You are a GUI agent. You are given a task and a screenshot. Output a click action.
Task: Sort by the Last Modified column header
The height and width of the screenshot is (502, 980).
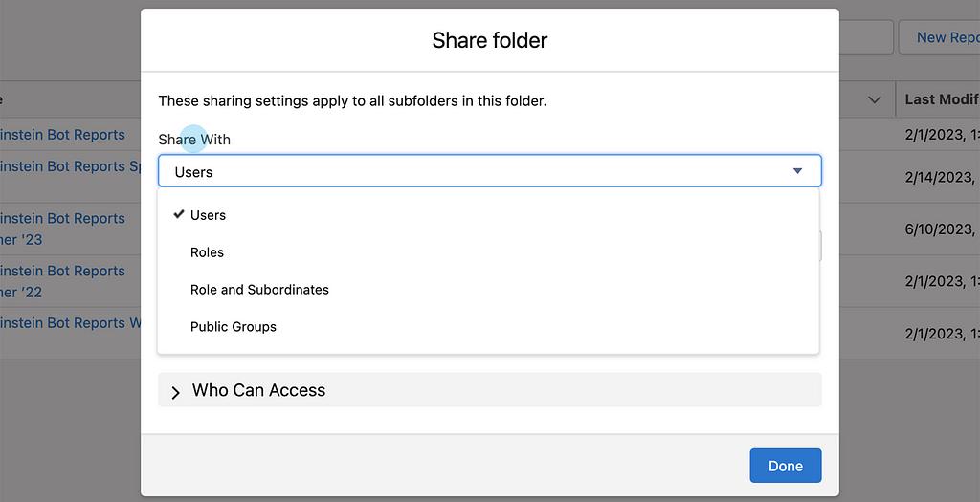click(x=942, y=99)
